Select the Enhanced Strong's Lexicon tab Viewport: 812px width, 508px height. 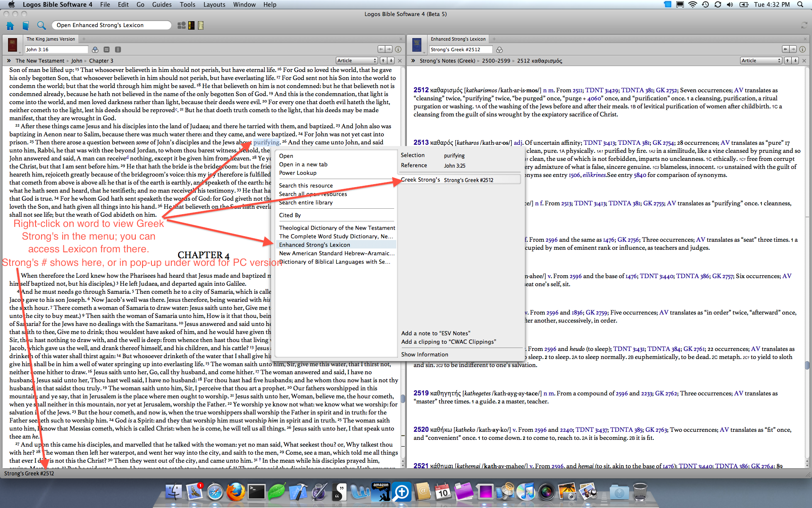[x=458, y=39]
